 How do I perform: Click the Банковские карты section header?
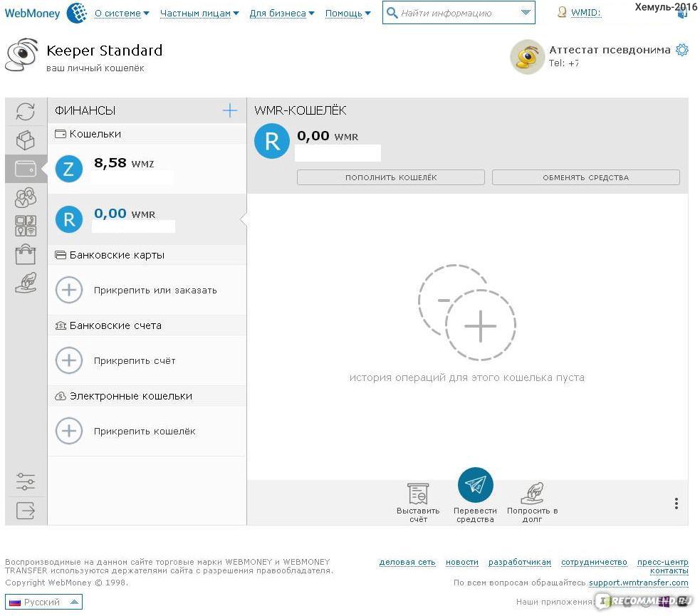point(147,255)
